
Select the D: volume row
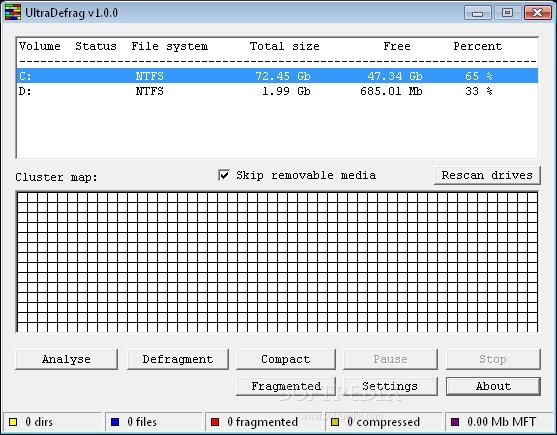(x=277, y=91)
